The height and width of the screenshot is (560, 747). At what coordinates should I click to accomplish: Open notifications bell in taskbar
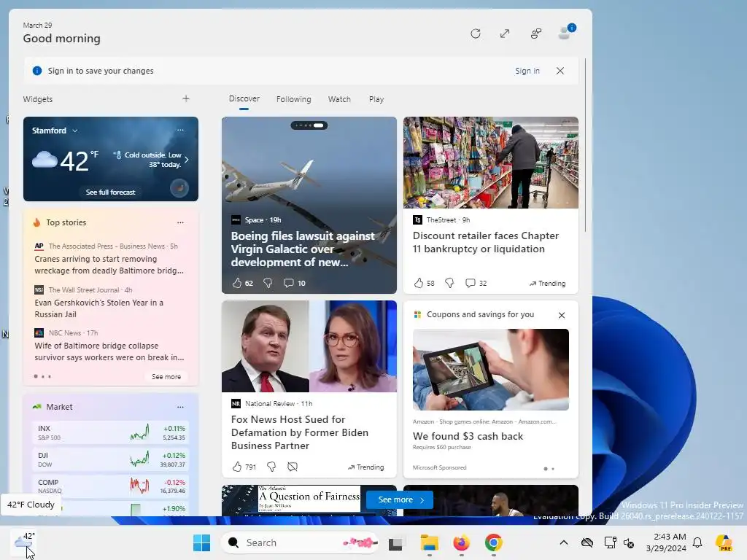(697, 542)
